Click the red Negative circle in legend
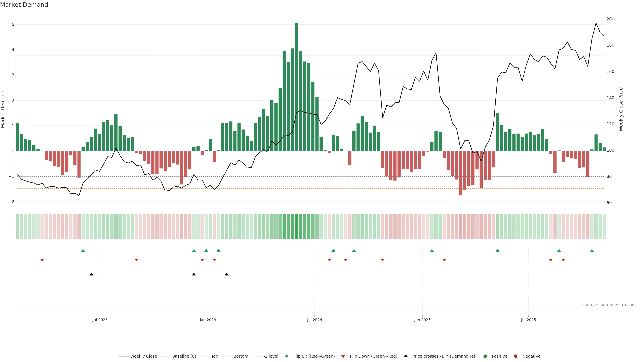This screenshot has width=644, height=362. (516, 356)
